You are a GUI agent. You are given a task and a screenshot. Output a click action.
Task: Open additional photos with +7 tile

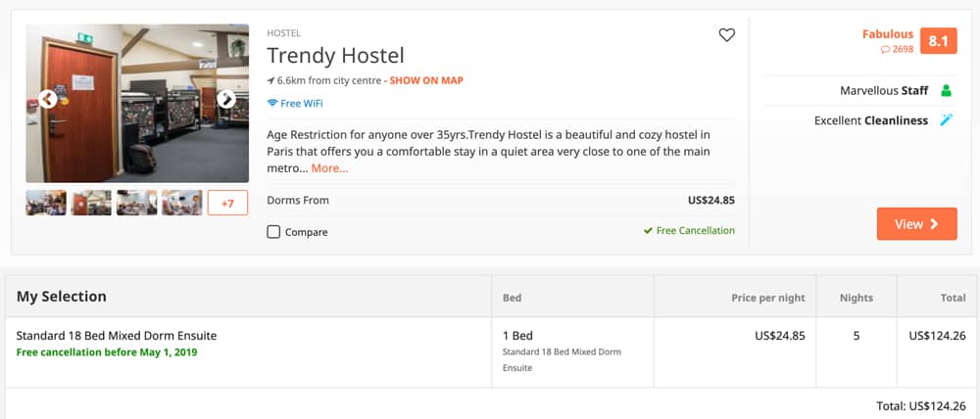pyautogui.click(x=227, y=203)
